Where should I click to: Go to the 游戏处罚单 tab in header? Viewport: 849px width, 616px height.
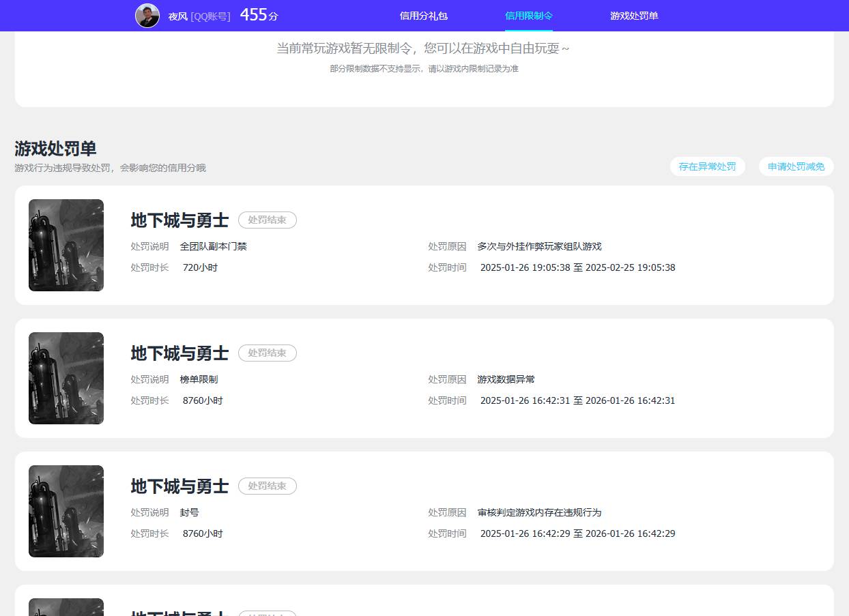pos(634,16)
